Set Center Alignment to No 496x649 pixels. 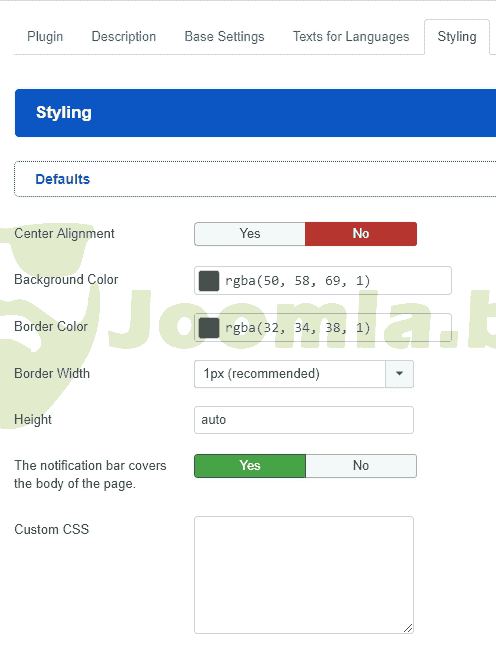pos(361,234)
